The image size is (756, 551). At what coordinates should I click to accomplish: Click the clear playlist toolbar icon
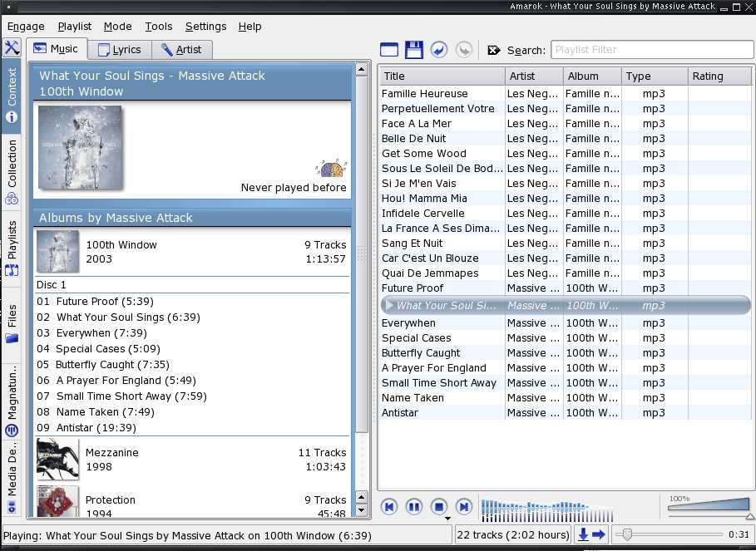tap(389, 50)
